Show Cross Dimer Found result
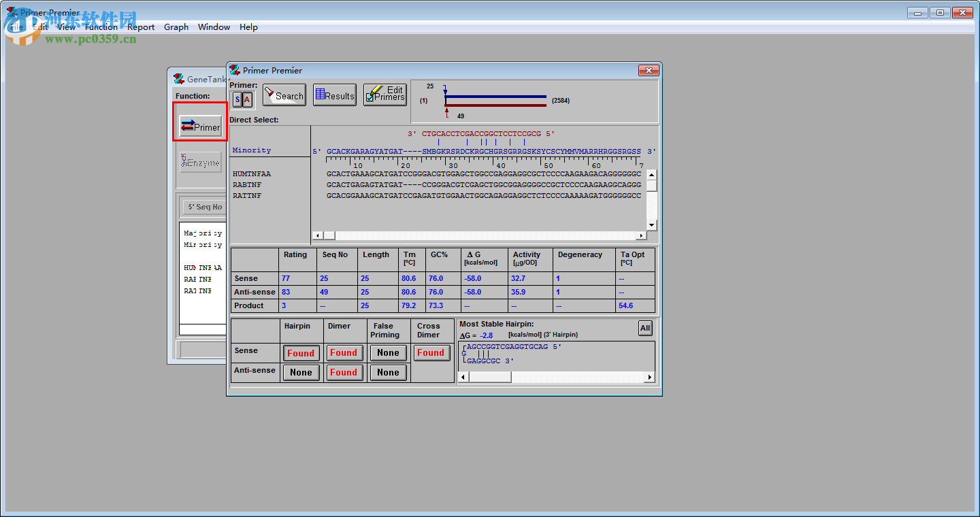The width and height of the screenshot is (980, 517). pyautogui.click(x=431, y=353)
